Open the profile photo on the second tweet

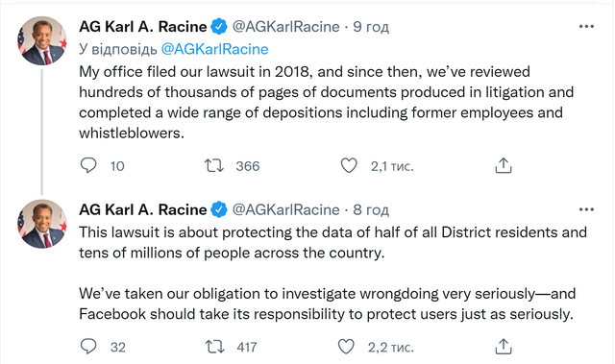click(x=42, y=224)
